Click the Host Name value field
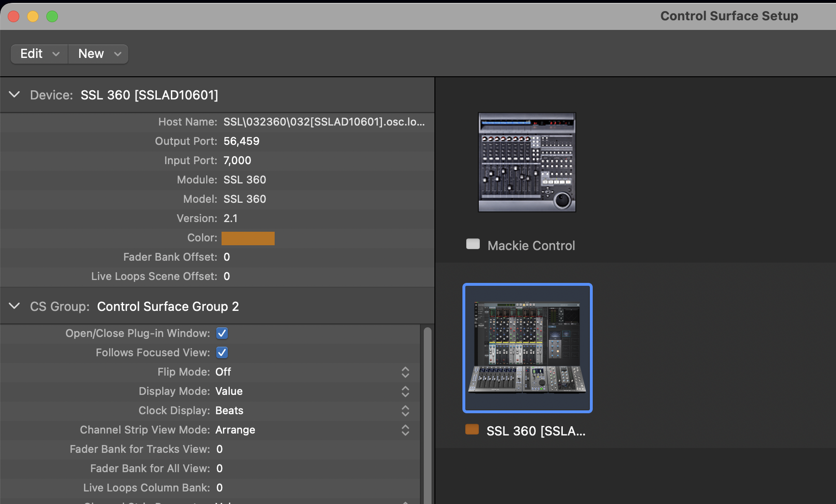The width and height of the screenshot is (836, 504). (x=324, y=122)
